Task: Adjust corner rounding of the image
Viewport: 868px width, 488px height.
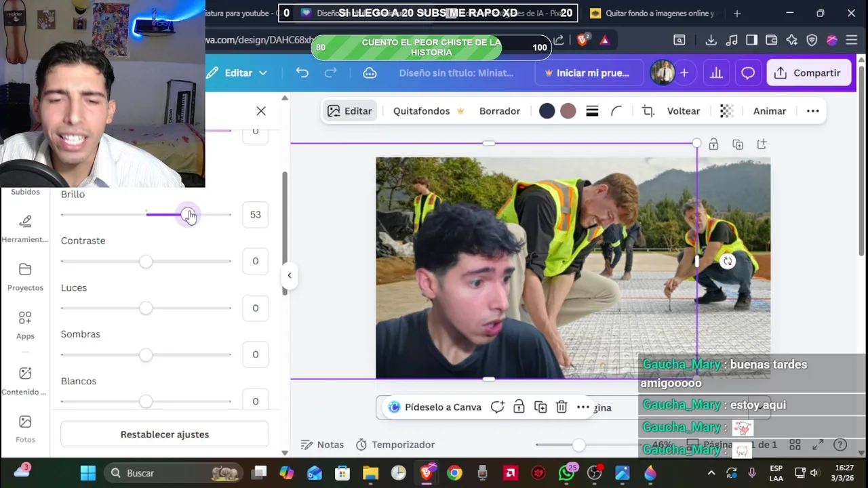Action: (616, 111)
